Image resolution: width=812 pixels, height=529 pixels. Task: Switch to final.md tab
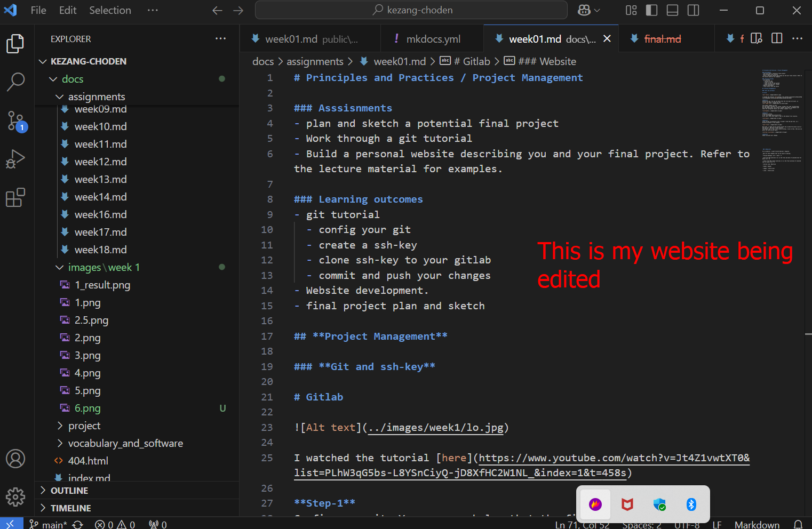666,39
